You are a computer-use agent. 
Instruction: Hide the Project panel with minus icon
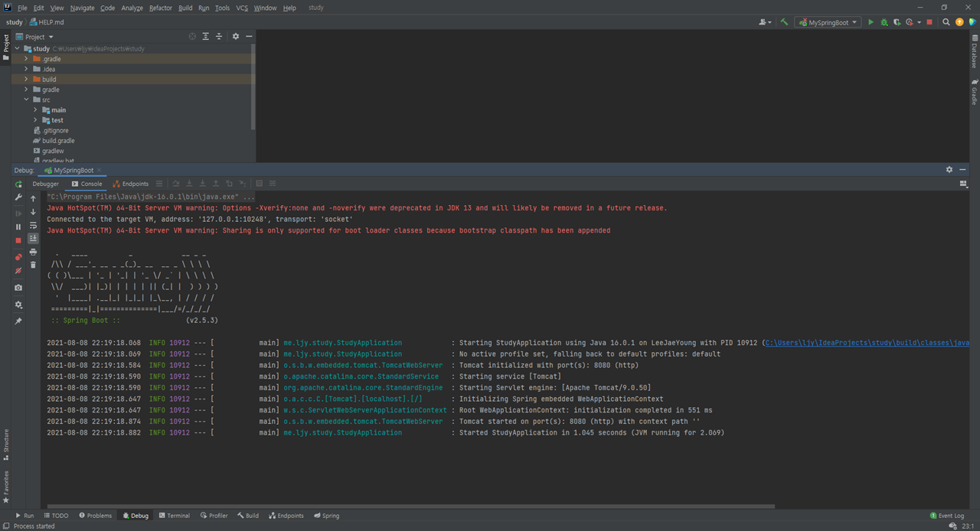coord(249,37)
